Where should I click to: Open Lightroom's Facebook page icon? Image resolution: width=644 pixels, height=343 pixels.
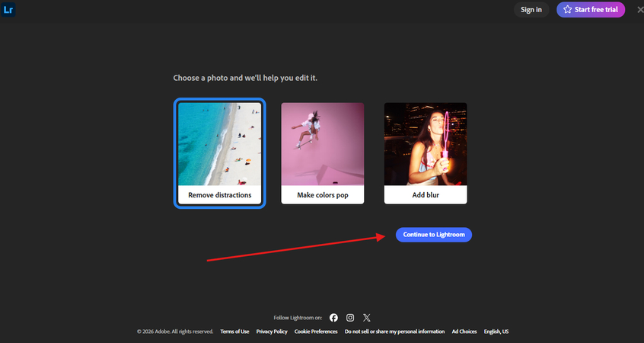pyautogui.click(x=333, y=318)
